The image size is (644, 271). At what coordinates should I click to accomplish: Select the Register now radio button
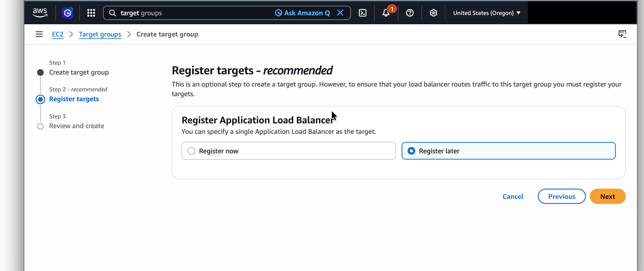[x=192, y=151]
